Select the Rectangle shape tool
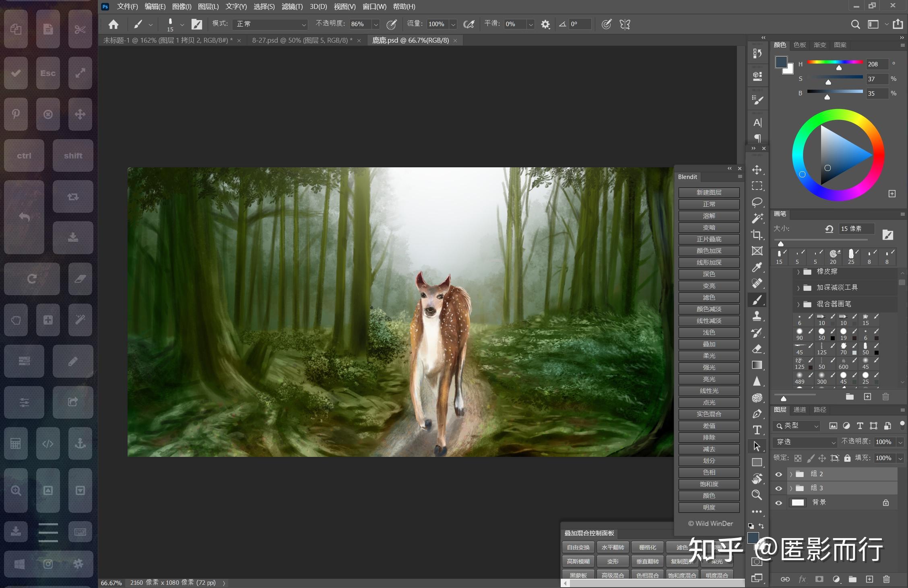The image size is (908, 588). (x=757, y=463)
